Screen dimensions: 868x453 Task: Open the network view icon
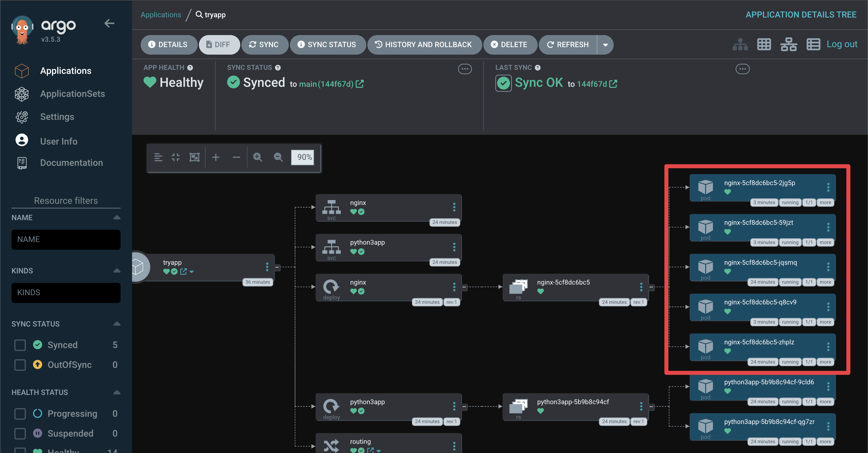click(x=788, y=45)
